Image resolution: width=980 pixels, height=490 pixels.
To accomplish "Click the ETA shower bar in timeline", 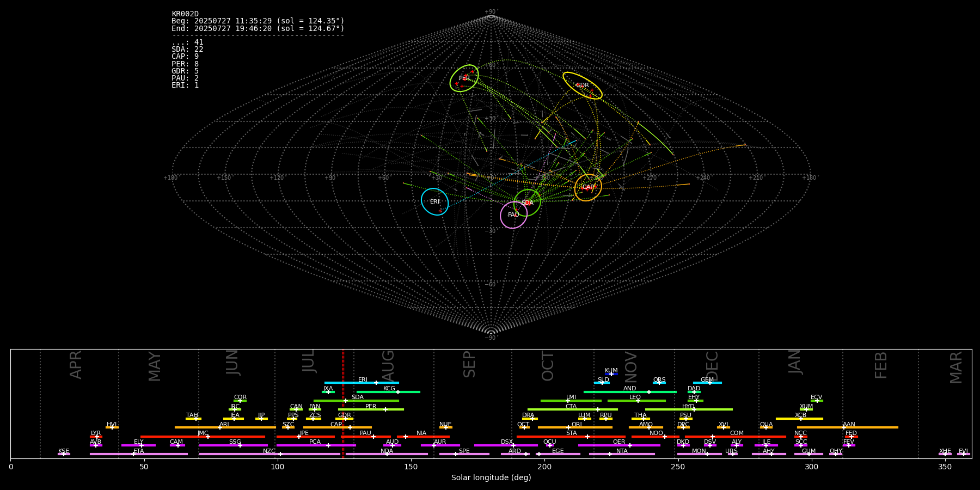I will tap(139, 454).
